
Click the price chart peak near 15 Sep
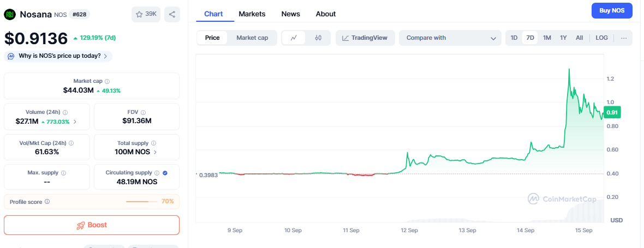569,70
